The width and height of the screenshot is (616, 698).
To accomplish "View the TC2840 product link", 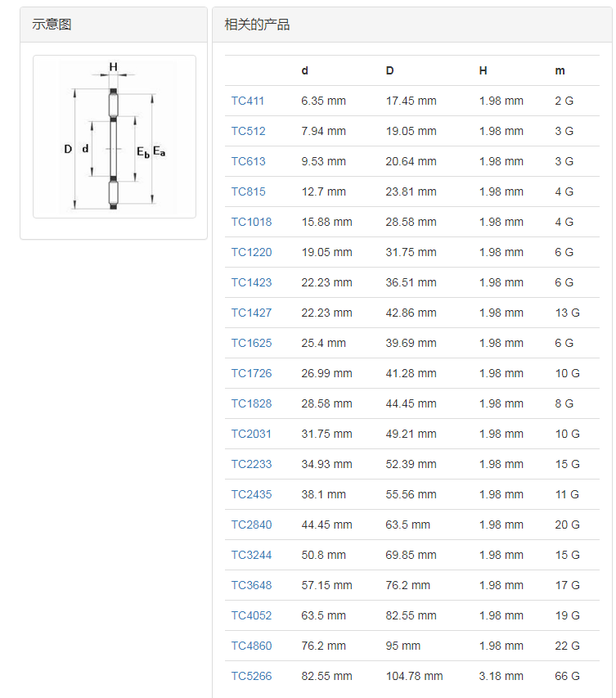I will click(249, 525).
